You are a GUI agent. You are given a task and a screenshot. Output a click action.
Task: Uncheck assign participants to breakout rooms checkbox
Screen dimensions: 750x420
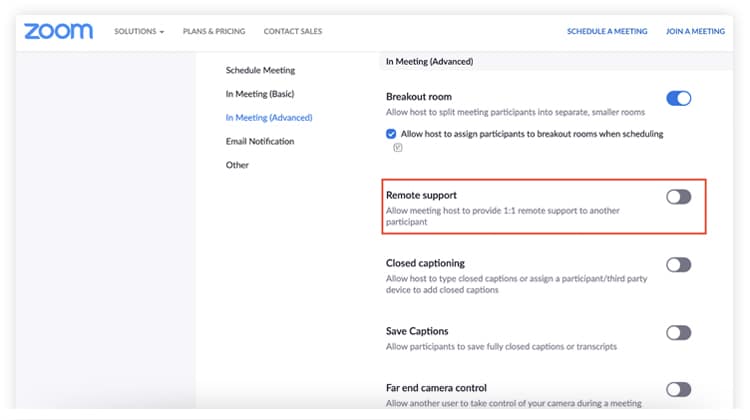coord(391,133)
